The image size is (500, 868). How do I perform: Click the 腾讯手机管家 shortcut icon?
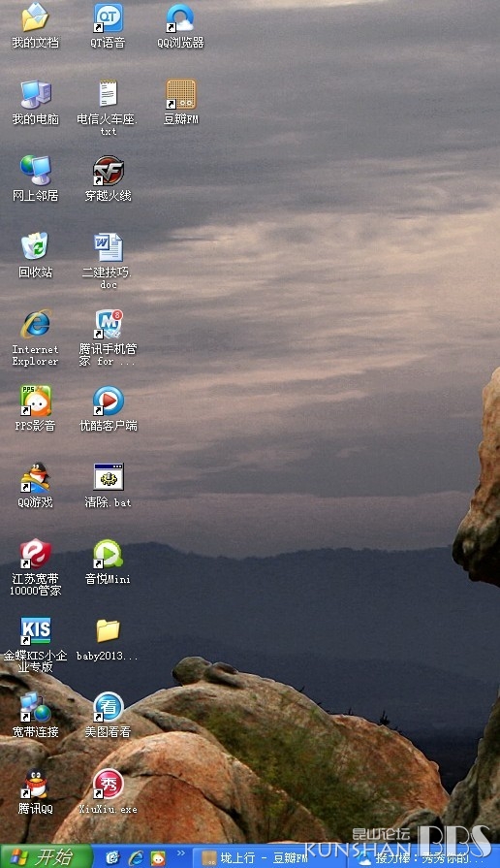pyautogui.click(x=108, y=324)
